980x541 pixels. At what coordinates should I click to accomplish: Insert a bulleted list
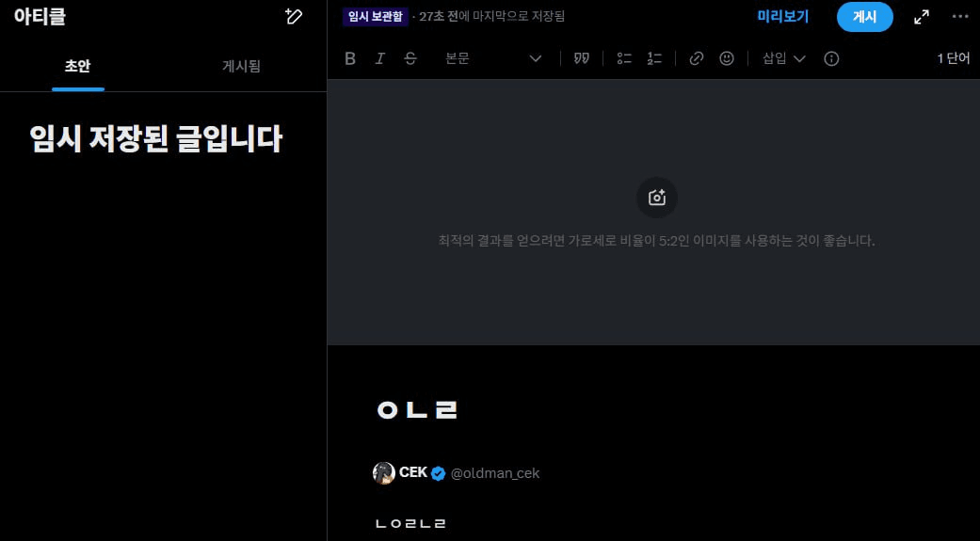[x=624, y=58]
